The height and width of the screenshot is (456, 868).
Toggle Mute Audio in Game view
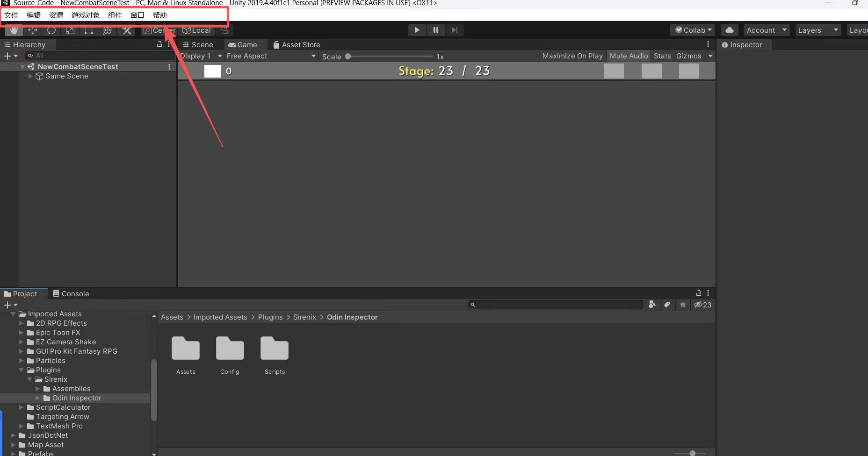[x=629, y=56]
